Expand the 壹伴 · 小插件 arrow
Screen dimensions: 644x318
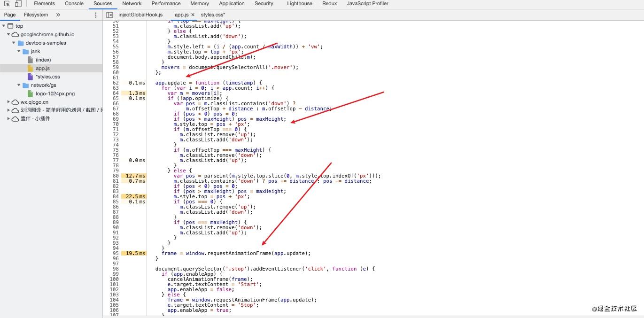click(x=9, y=119)
